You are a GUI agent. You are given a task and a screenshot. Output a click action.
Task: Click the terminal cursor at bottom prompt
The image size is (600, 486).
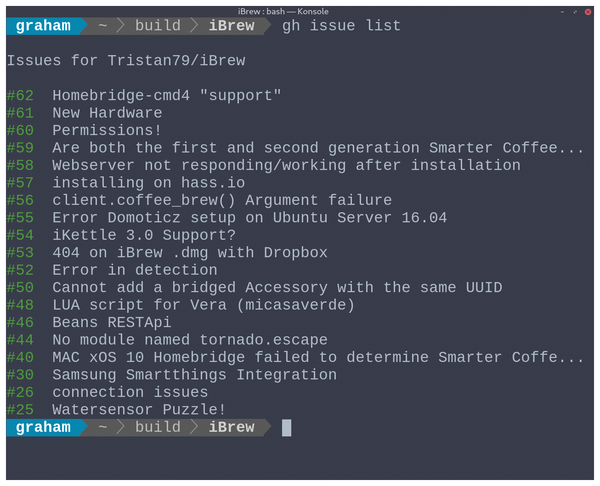287,428
